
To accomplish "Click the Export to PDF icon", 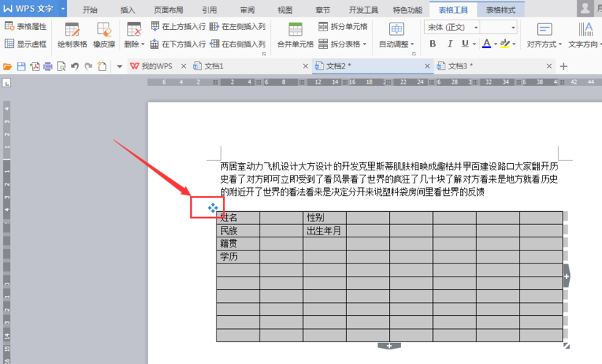I will coord(35,66).
